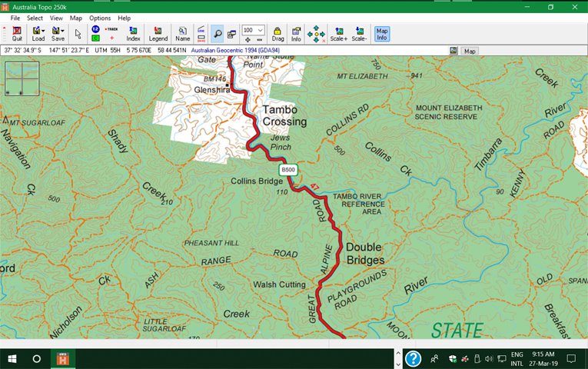Increase zoom with plus button
The image size is (588, 369).
coord(247,39)
